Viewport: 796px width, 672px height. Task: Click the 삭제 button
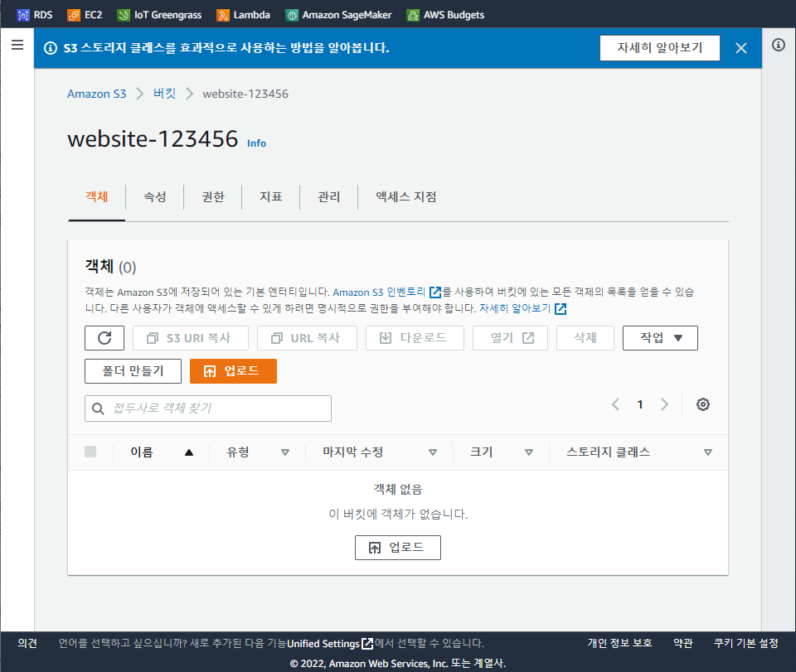click(585, 338)
